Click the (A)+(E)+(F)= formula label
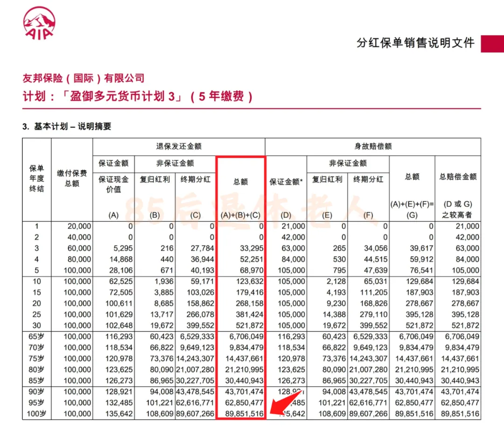 pyautogui.click(x=412, y=204)
